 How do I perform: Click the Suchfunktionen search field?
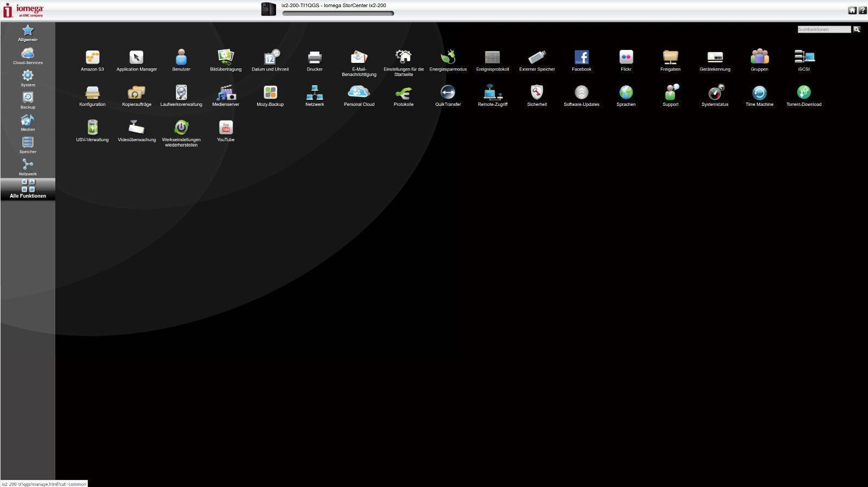824,29
